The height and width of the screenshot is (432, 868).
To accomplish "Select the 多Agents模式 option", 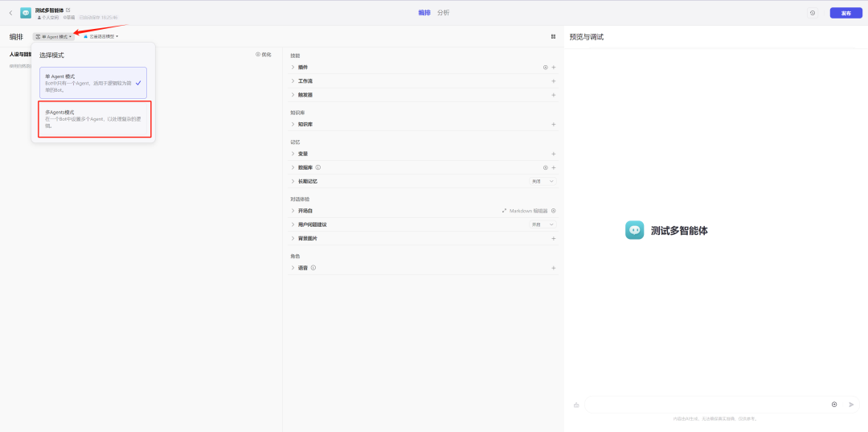I will pyautogui.click(x=95, y=119).
